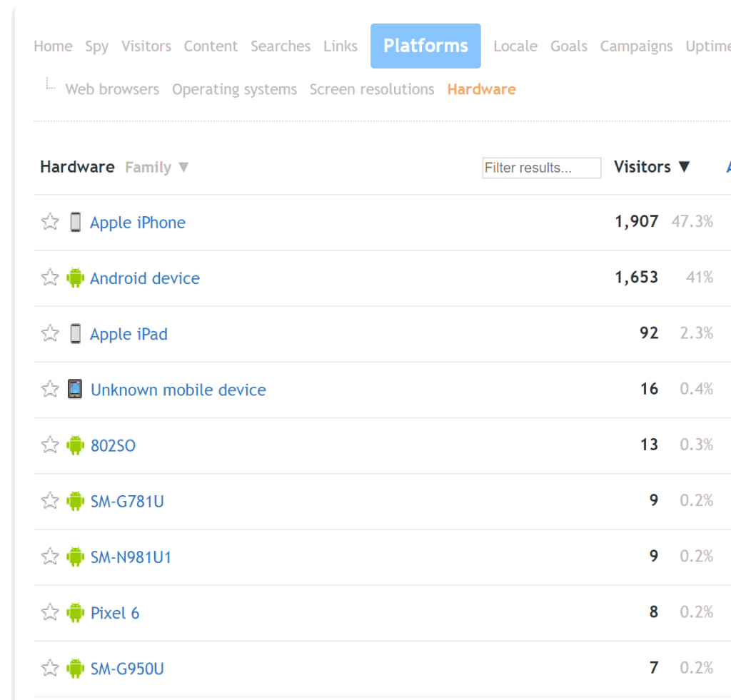Open the Visitors main tab

coord(146,46)
